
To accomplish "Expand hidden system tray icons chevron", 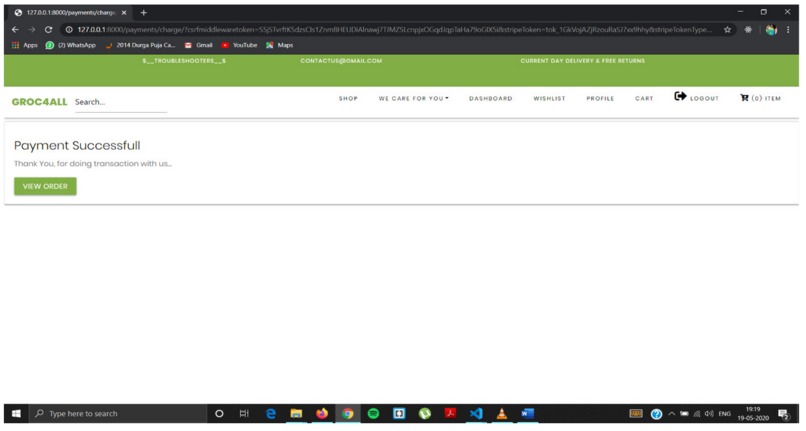I will 671,414.
